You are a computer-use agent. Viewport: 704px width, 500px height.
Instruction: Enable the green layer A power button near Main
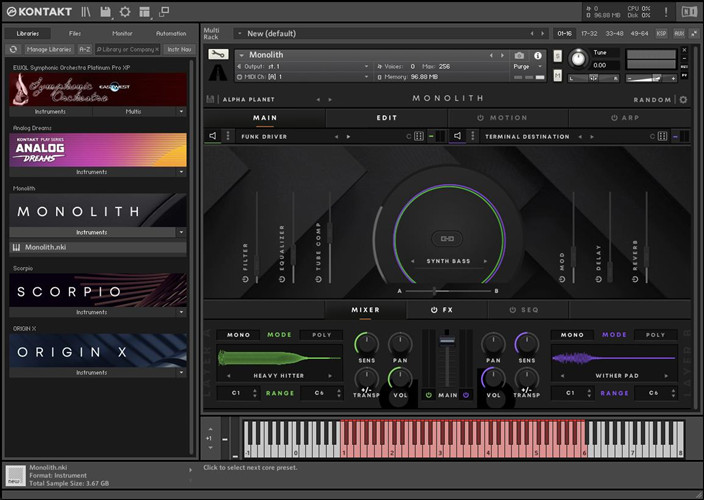(x=427, y=394)
